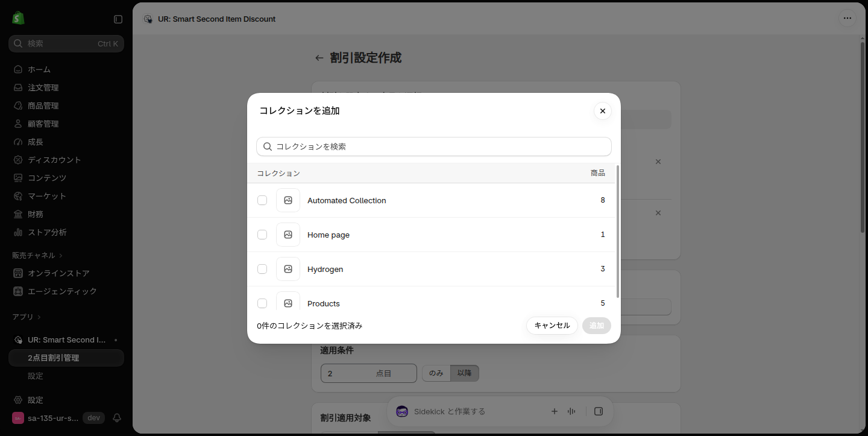Click the back arrow beside 割引設定作成
Image resolution: width=868 pixels, height=436 pixels.
point(319,58)
